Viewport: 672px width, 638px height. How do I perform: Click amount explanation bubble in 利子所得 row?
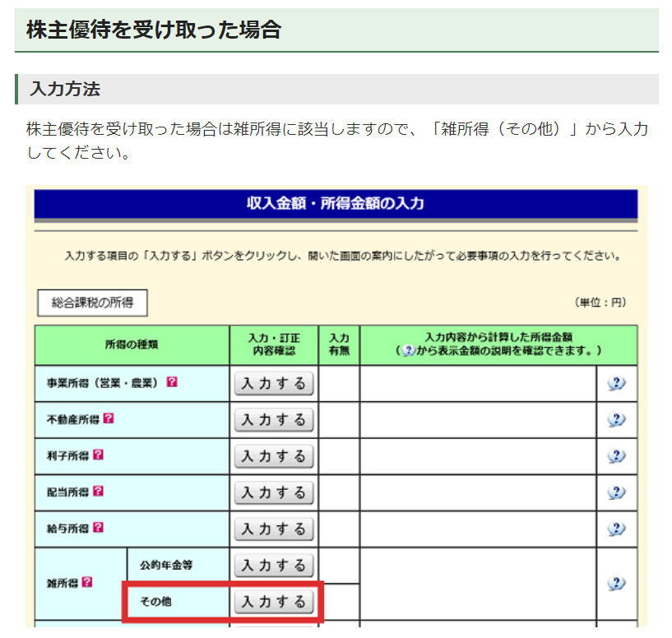(x=616, y=456)
